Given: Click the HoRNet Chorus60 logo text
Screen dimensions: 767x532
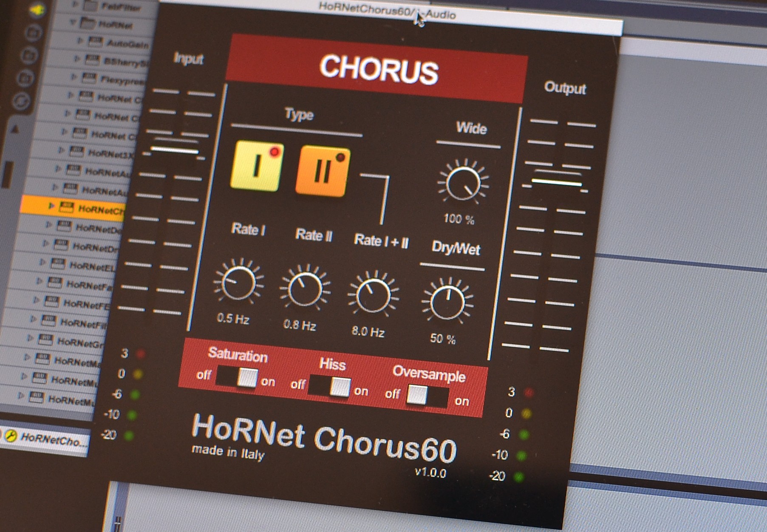Looking at the screenshot, I should coord(324,440).
